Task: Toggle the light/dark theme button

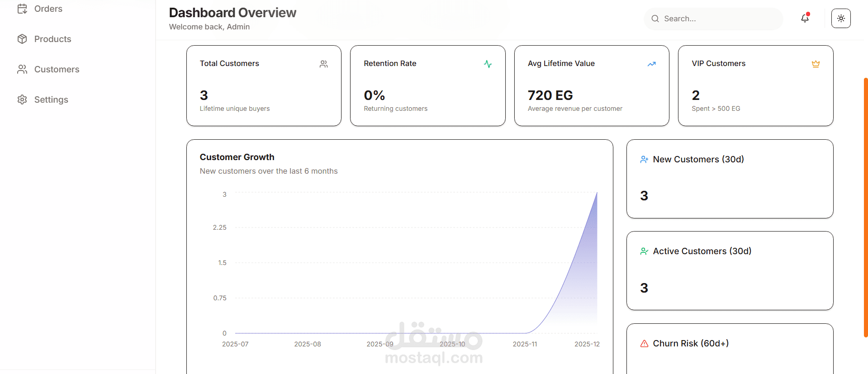Action: coord(841,19)
